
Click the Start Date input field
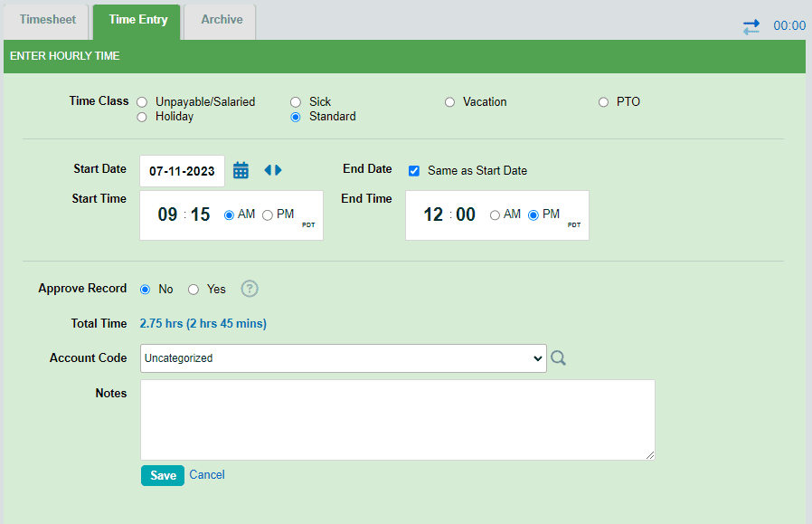[183, 171]
